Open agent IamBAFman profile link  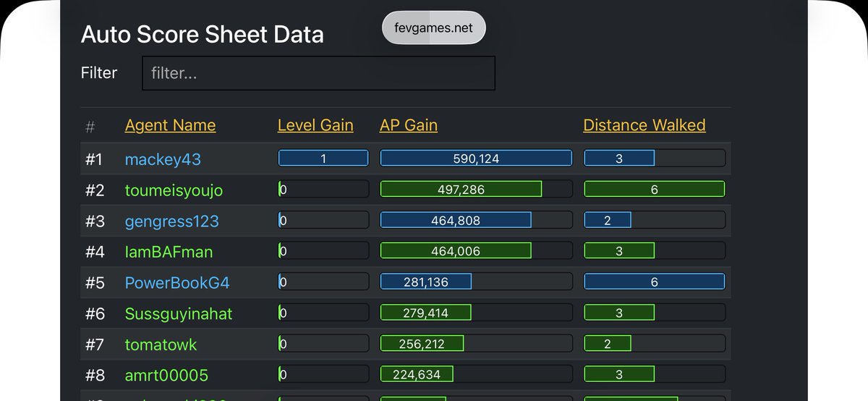pyautogui.click(x=169, y=252)
